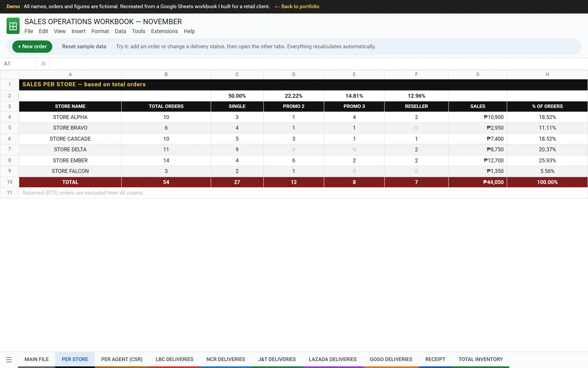Open the Format menu
The image size is (588, 368).
tap(100, 31)
